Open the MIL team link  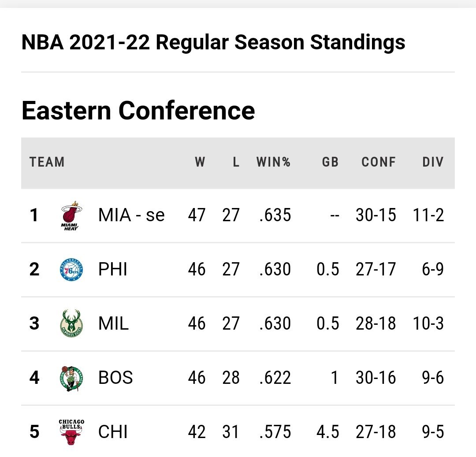pyautogui.click(x=113, y=323)
